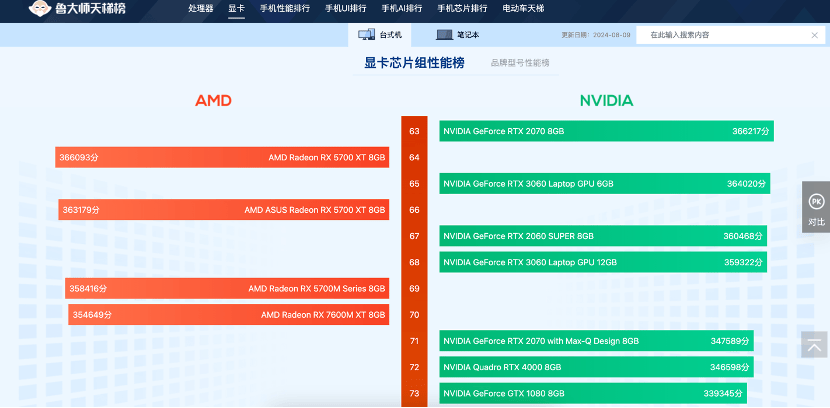830x408 pixels.
Task: Open the 显卡 navigation tab
Action: pos(236,9)
